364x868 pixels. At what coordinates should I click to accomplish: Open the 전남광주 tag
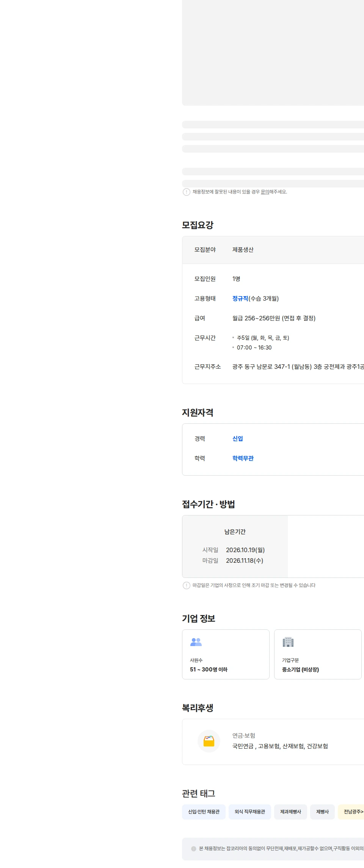351,812
